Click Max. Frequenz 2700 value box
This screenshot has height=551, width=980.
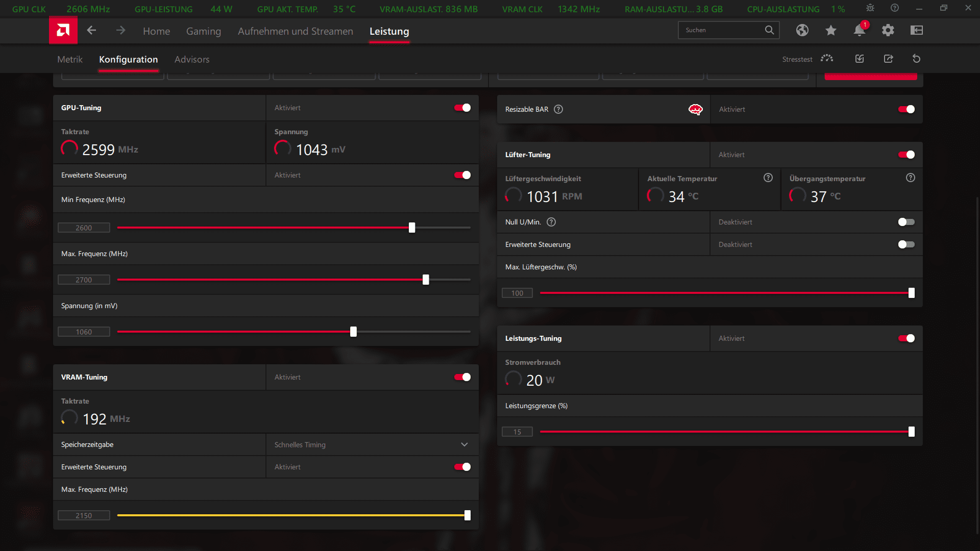point(84,280)
